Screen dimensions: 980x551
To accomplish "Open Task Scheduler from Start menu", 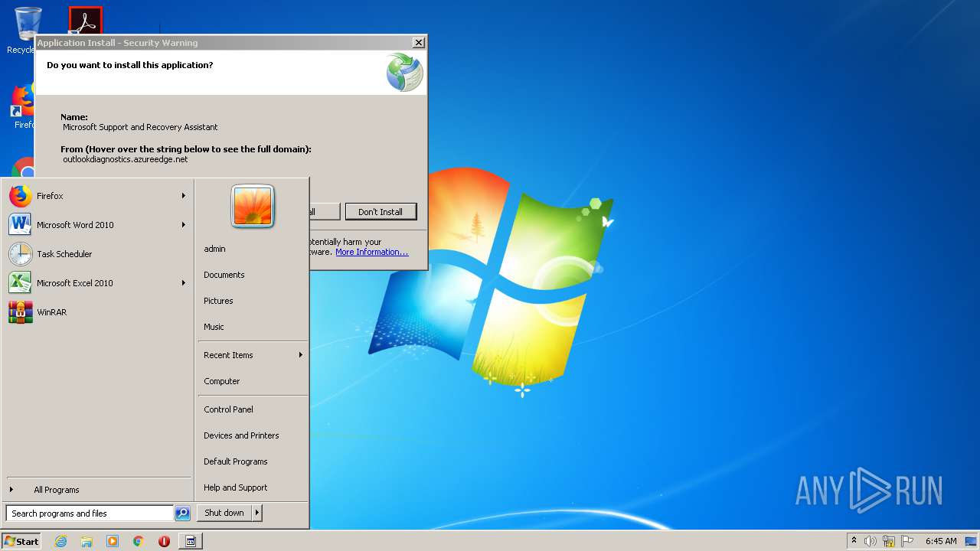I will pos(97,254).
